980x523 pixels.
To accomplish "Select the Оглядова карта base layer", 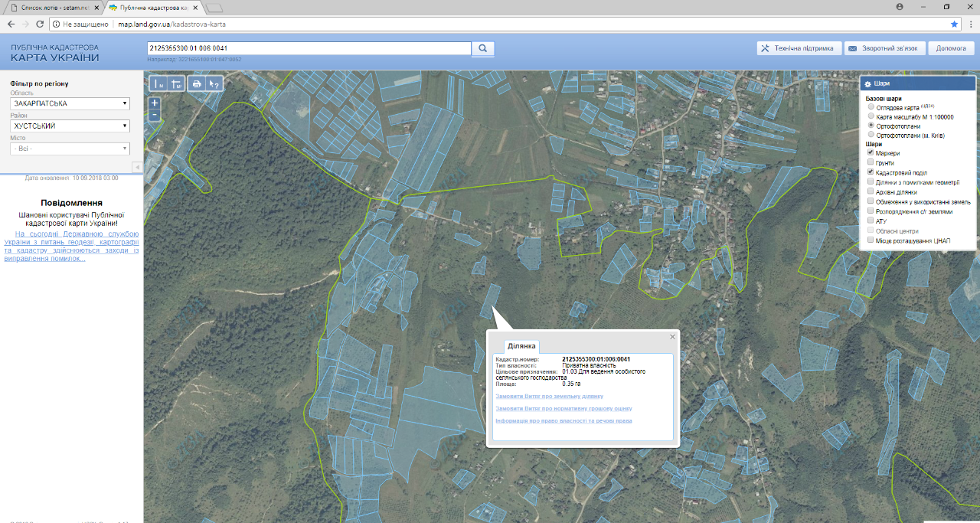I will pos(871,107).
